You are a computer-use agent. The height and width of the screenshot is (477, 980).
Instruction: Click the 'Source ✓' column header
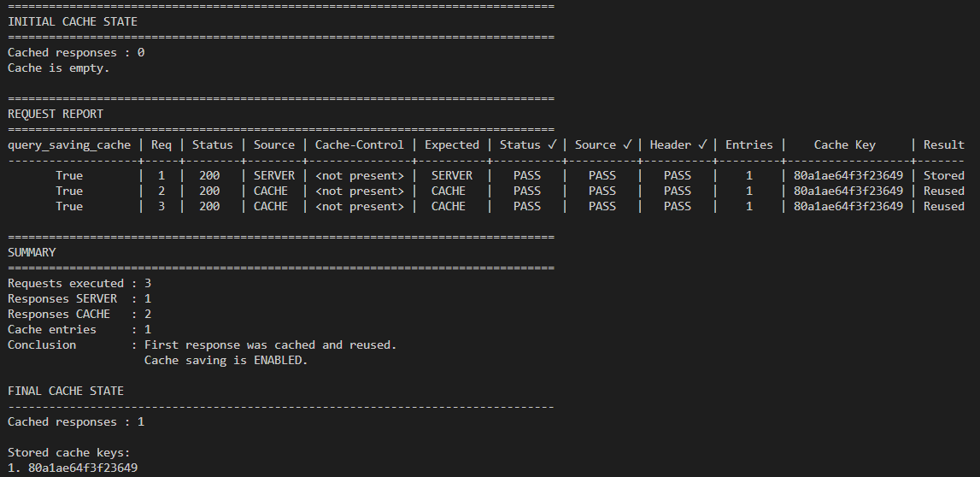(x=604, y=145)
